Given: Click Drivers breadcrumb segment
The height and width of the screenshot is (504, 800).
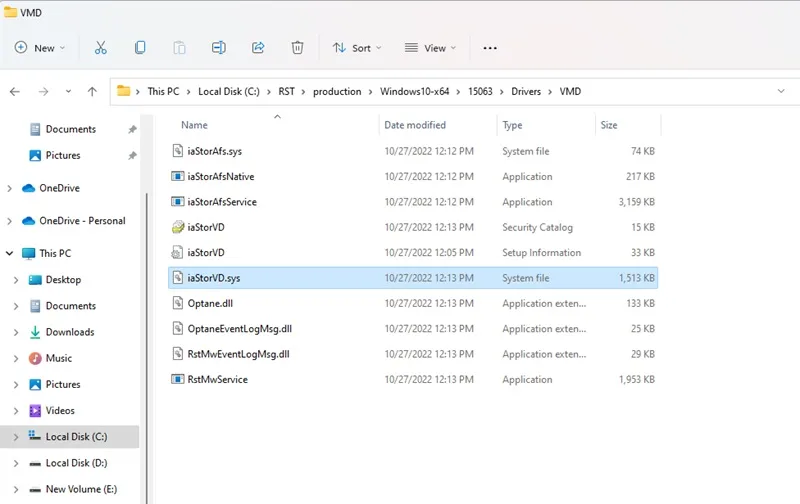Looking at the screenshot, I should [x=526, y=91].
